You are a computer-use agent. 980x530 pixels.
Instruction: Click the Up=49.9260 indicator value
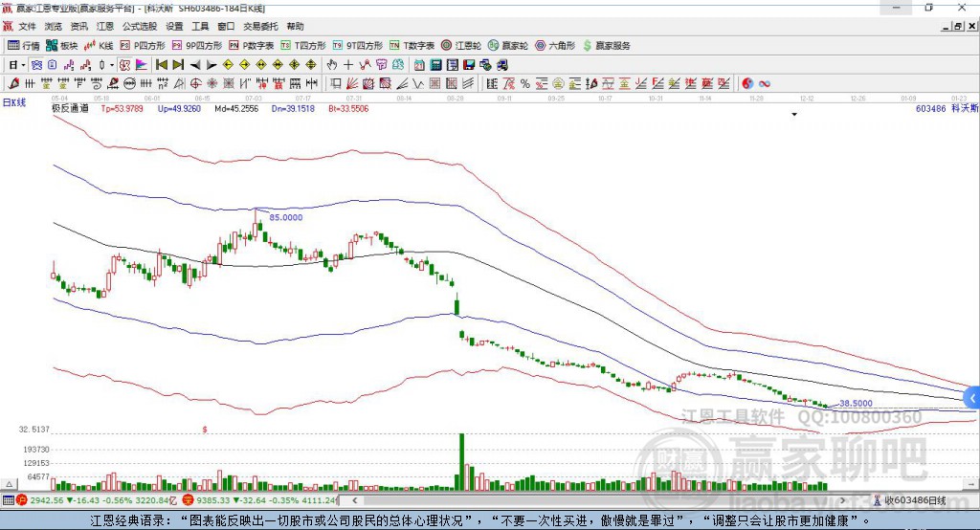[179, 108]
